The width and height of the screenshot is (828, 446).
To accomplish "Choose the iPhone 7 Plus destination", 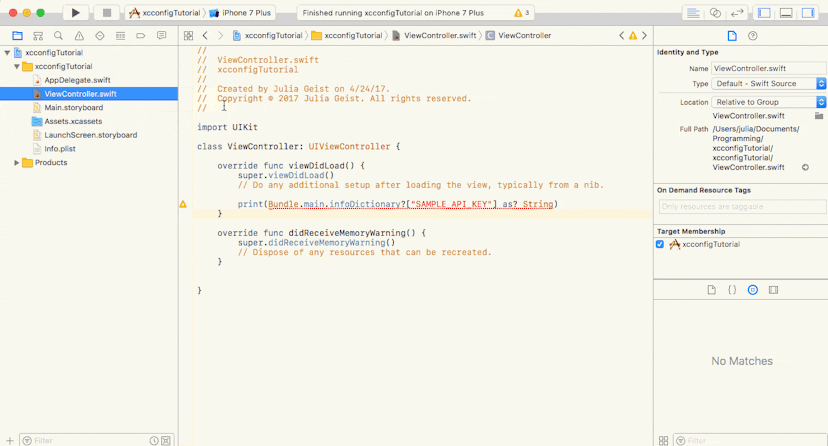I will [x=240, y=13].
